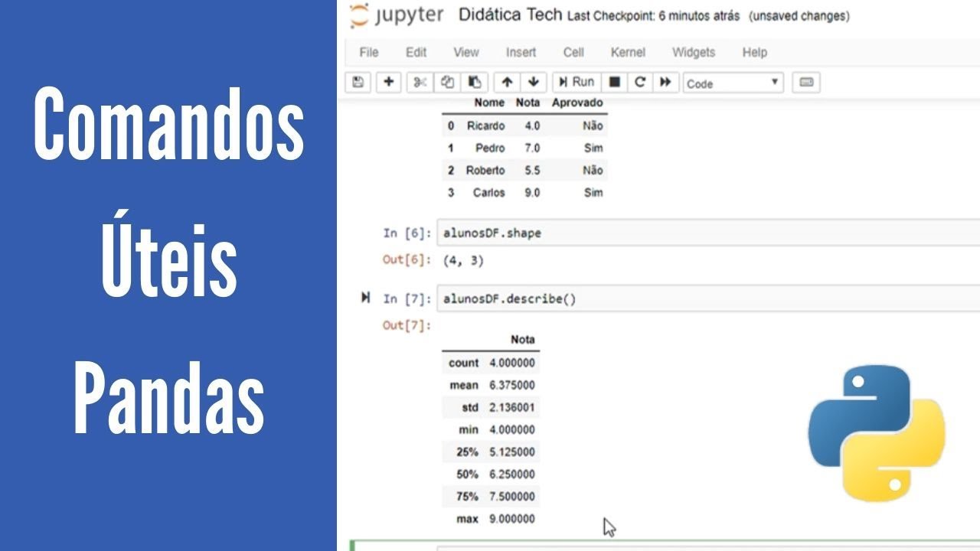Screen dimensions: 980x551
Task: Click the alunosDF.shape code cell
Action: point(708,233)
